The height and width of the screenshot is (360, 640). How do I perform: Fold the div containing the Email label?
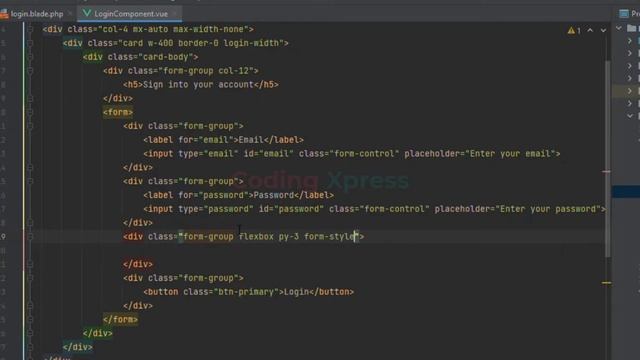click(x=30, y=126)
